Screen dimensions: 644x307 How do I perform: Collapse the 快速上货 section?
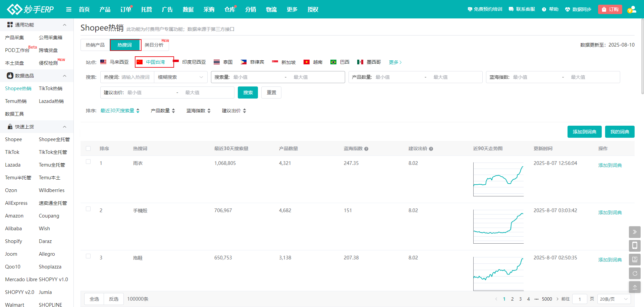pyautogui.click(x=64, y=127)
